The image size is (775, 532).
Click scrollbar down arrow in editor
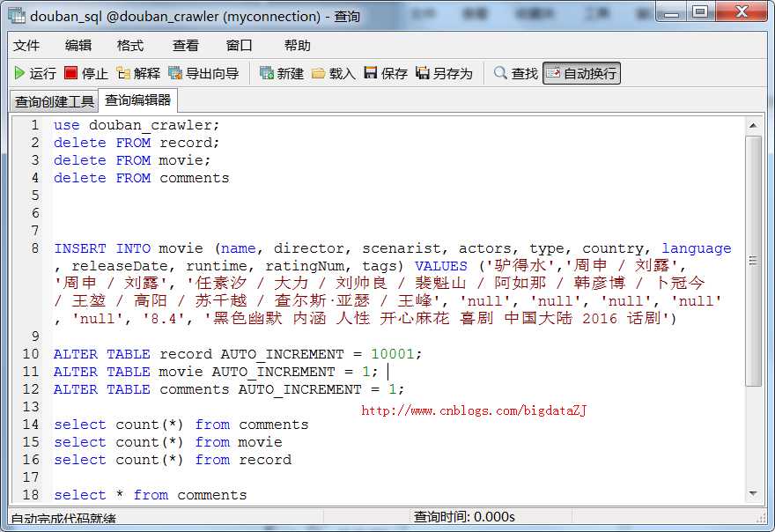tap(753, 493)
